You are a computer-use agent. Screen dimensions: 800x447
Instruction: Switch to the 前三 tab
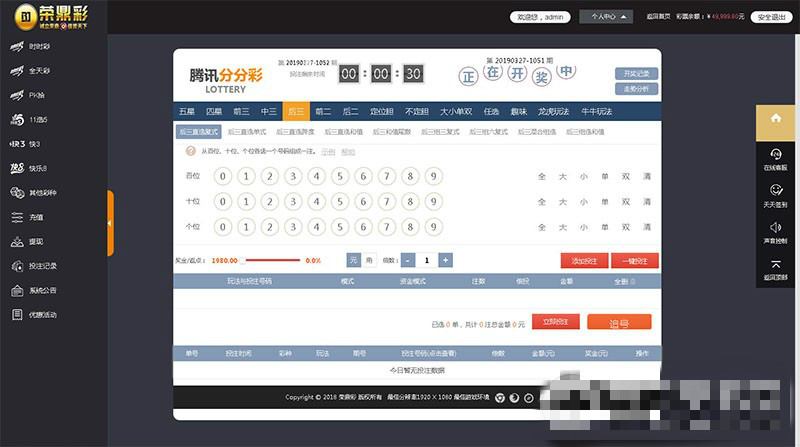[x=241, y=111]
